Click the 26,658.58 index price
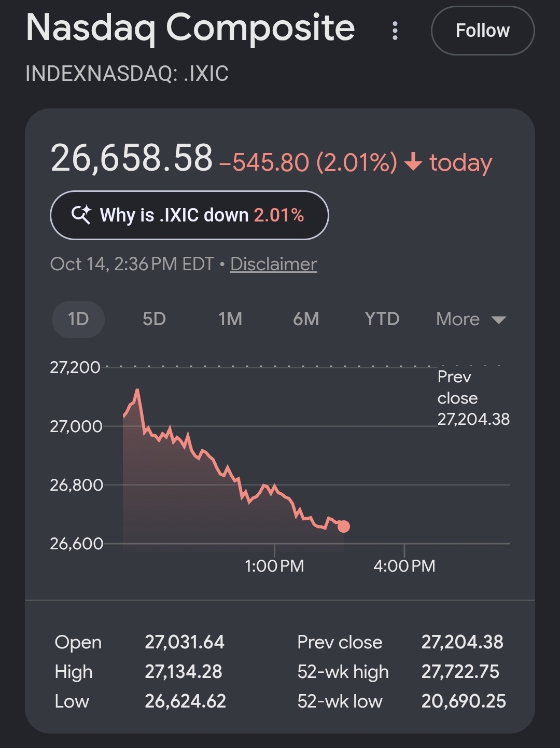Viewport: 560px width, 748px height. [132, 158]
